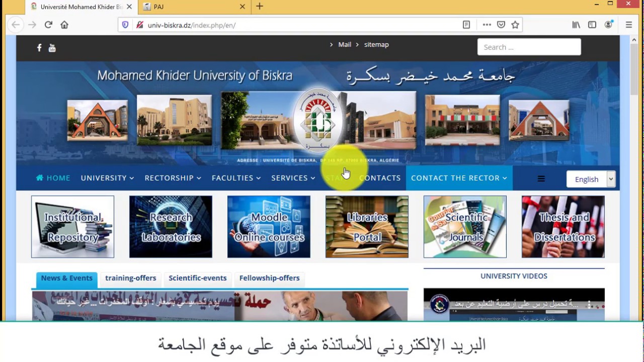Viewport: 644px width, 362px height.
Task: Expand the RECTORSHIP dropdown menu
Action: coord(173,178)
